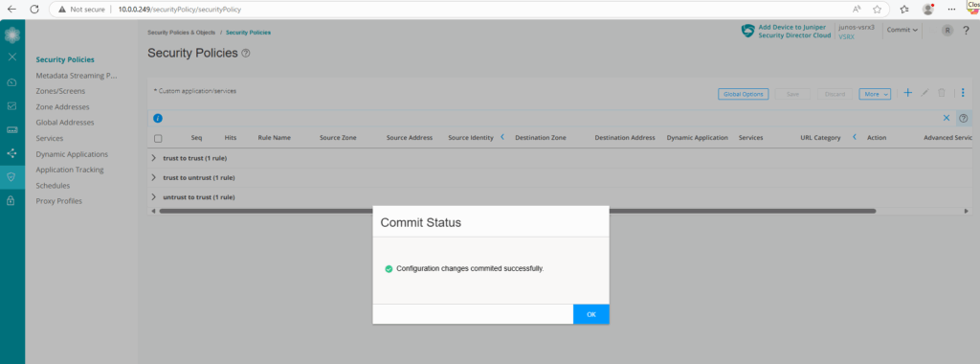Image resolution: width=980 pixels, height=364 pixels.
Task: Open help icon beside Security Policies title
Action: pos(246,53)
